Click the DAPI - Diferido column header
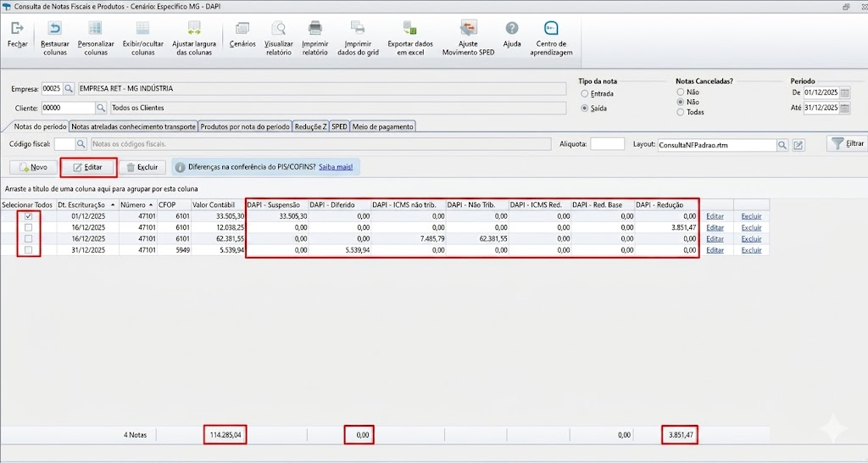This screenshot has height=463, width=868. tap(339, 204)
